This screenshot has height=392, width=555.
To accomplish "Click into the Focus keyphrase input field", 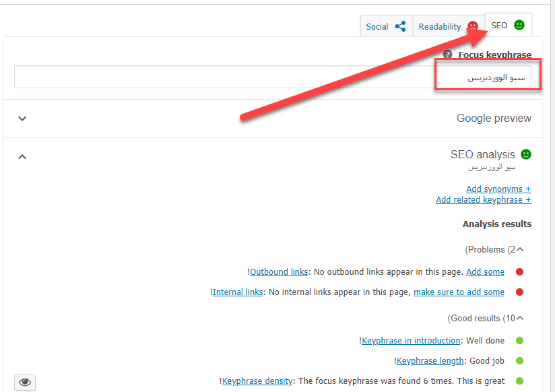I will pyautogui.click(x=273, y=77).
